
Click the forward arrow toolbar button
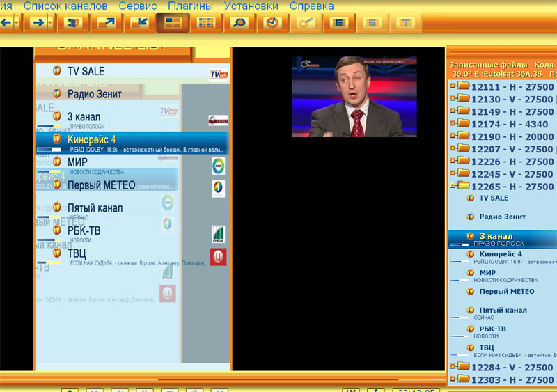pos(36,22)
